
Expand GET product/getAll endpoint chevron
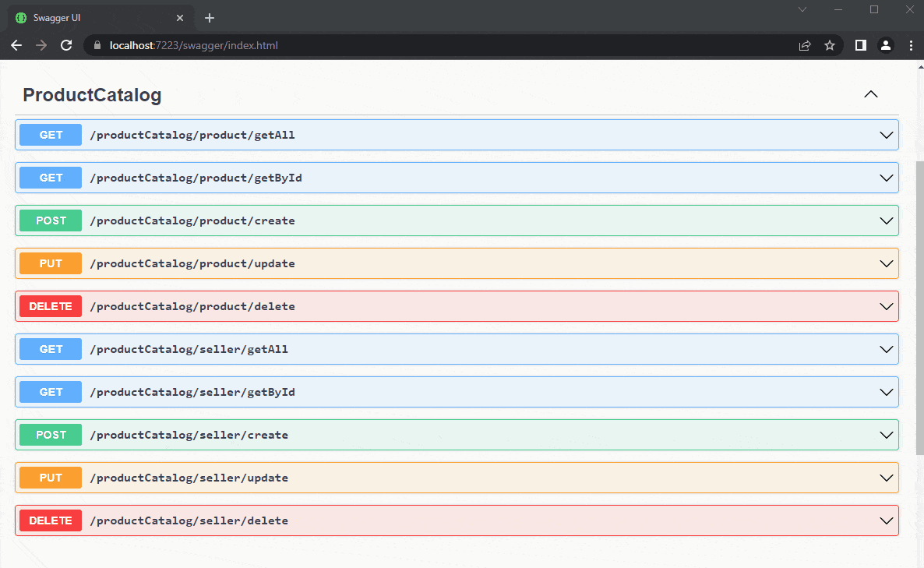tap(887, 135)
